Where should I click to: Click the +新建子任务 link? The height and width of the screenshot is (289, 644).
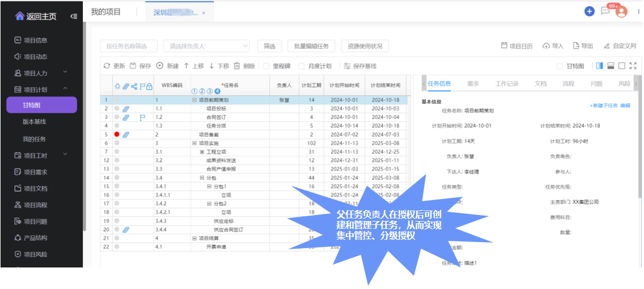point(603,106)
